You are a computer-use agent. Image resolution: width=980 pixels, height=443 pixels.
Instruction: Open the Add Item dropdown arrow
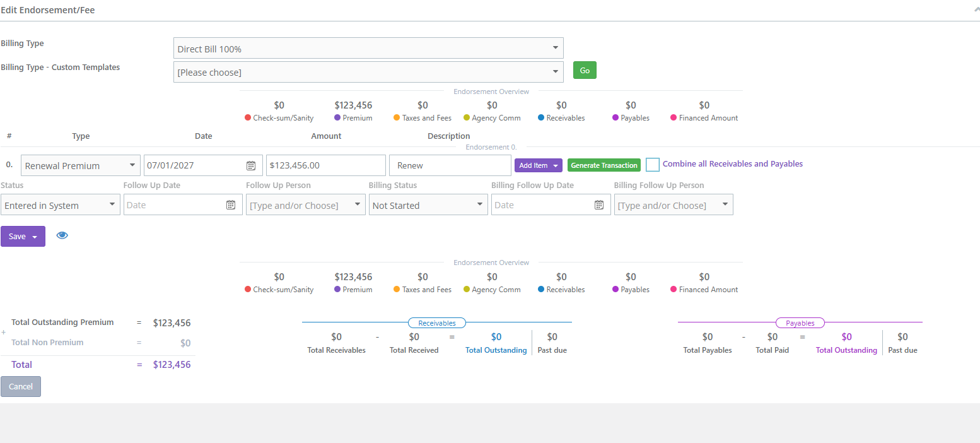pos(556,165)
